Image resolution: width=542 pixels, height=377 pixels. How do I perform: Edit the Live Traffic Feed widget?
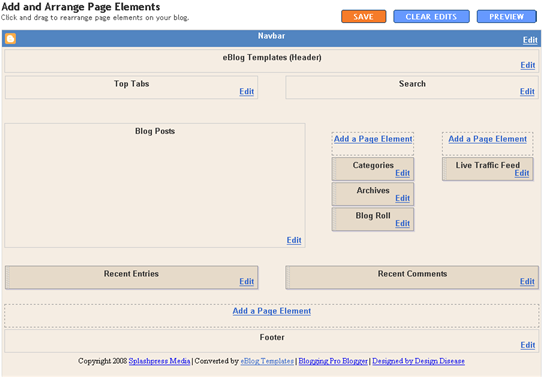tap(522, 173)
